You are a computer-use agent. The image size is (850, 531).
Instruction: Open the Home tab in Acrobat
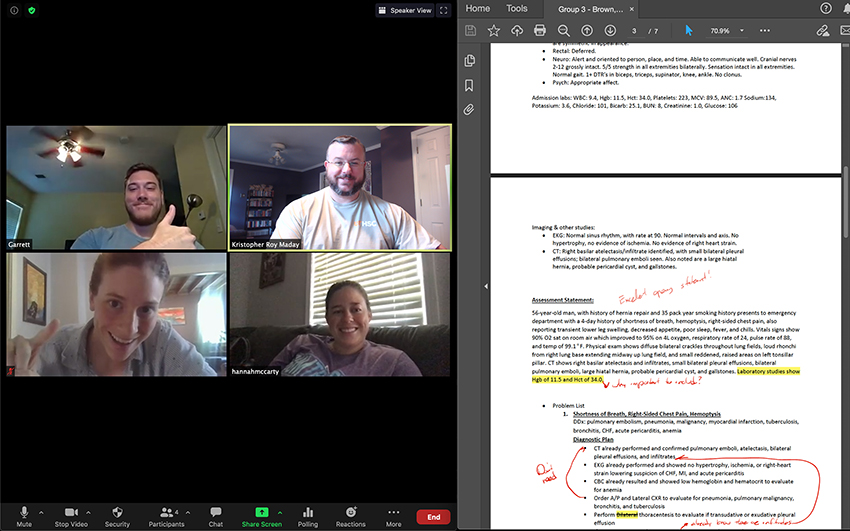coord(478,9)
